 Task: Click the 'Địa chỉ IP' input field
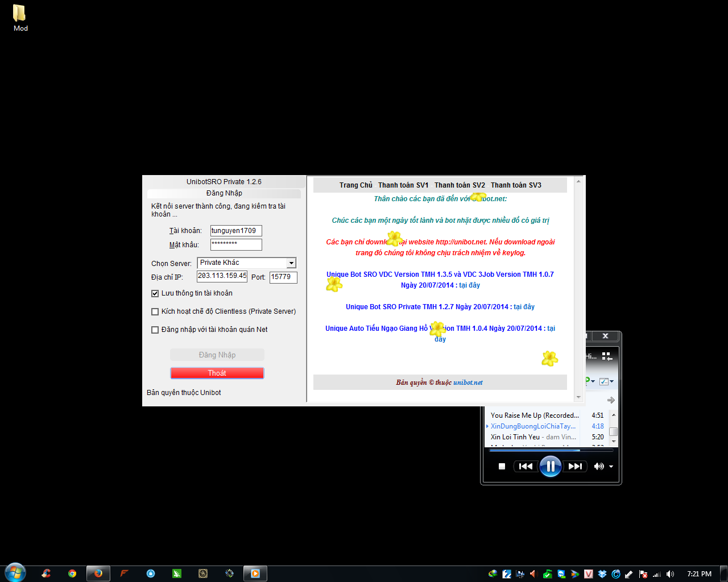[x=222, y=276]
